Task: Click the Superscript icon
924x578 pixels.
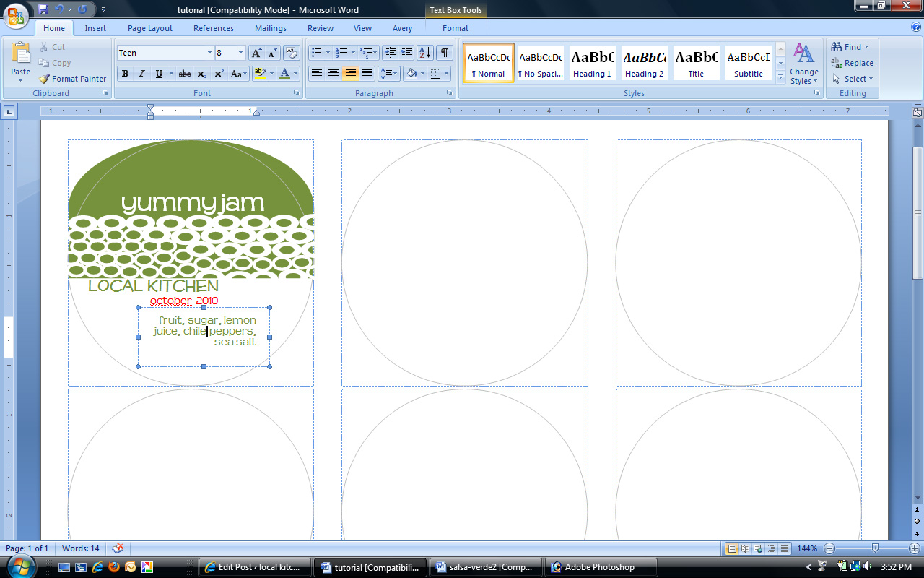Action: coord(219,74)
